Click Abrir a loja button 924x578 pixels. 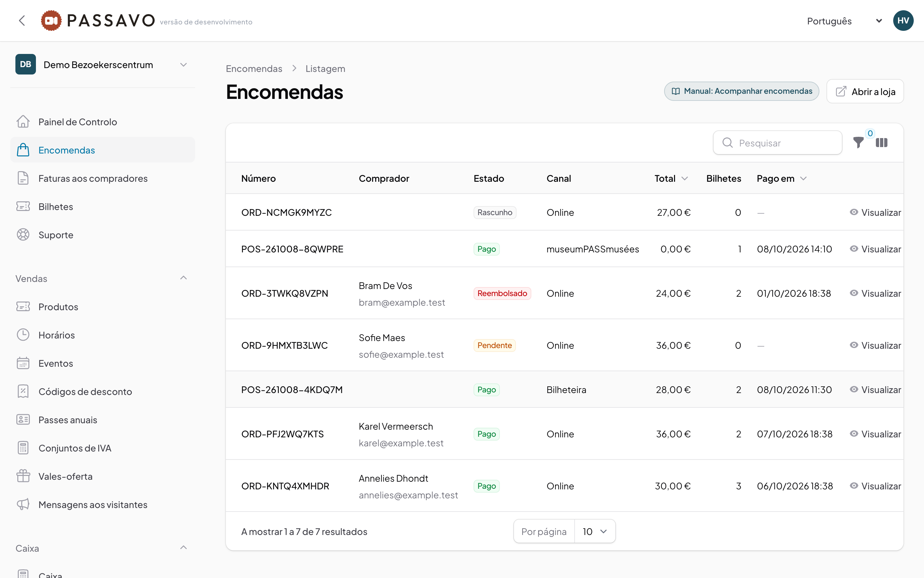tap(865, 92)
